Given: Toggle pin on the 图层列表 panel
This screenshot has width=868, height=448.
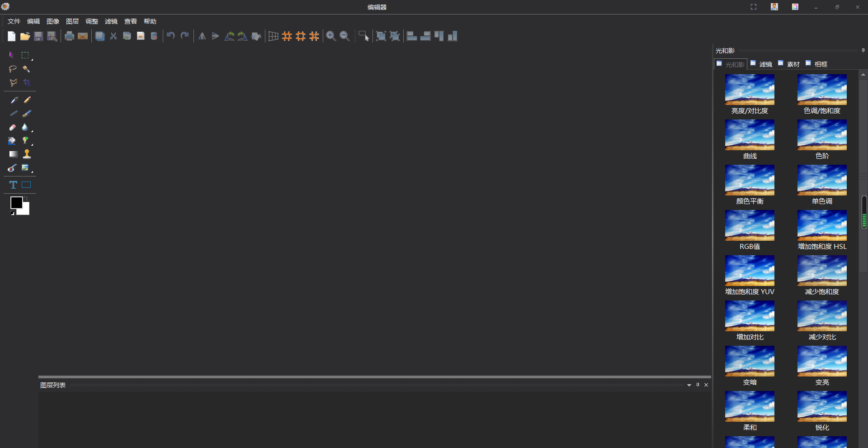Looking at the screenshot, I should pyautogui.click(x=698, y=385).
